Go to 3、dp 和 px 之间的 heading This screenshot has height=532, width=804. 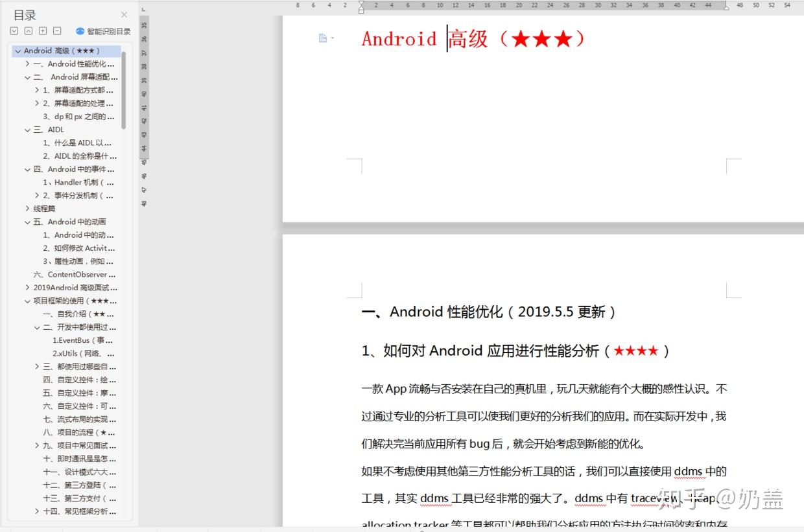[78, 117]
